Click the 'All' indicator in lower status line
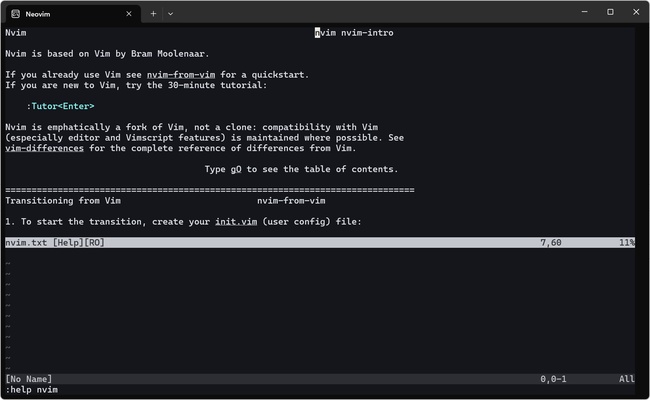Image resolution: width=650 pixels, height=400 pixels. click(x=626, y=379)
